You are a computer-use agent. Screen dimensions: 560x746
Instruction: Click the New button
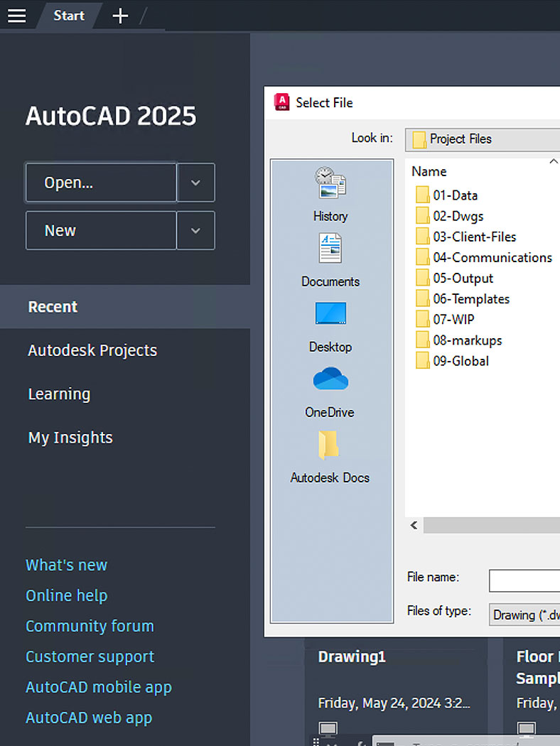click(101, 231)
